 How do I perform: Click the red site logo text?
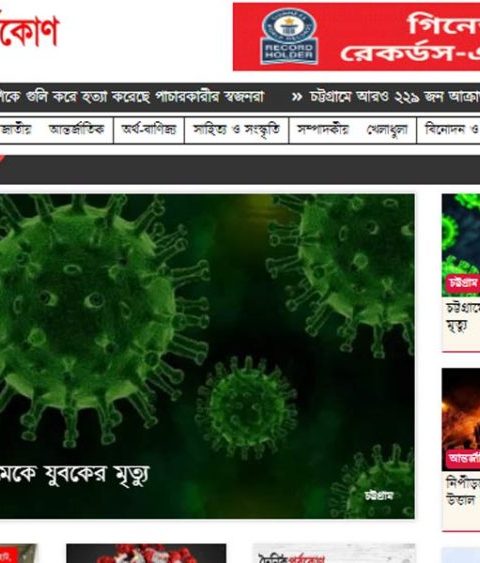(x=29, y=30)
